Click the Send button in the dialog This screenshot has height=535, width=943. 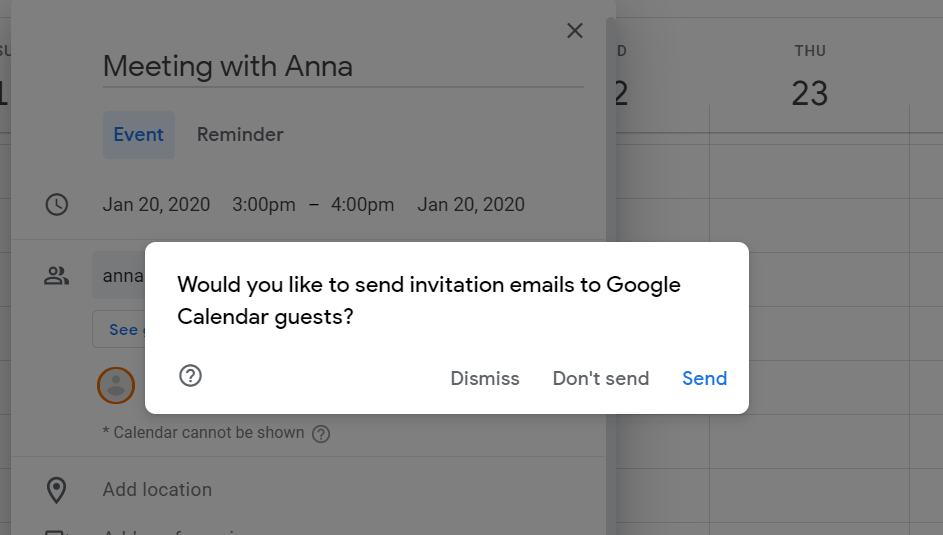coord(704,378)
